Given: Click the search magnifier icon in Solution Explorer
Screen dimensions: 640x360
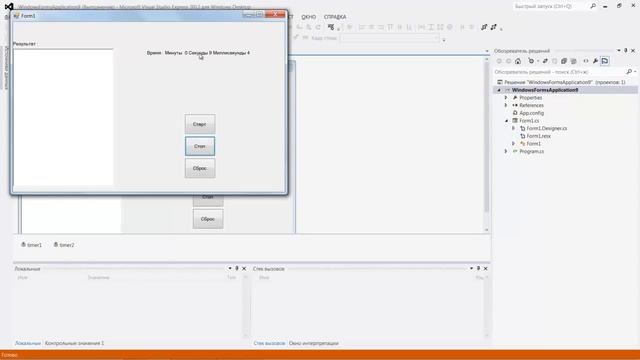Looking at the screenshot, I should pyautogui.click(x=629, y=72).
